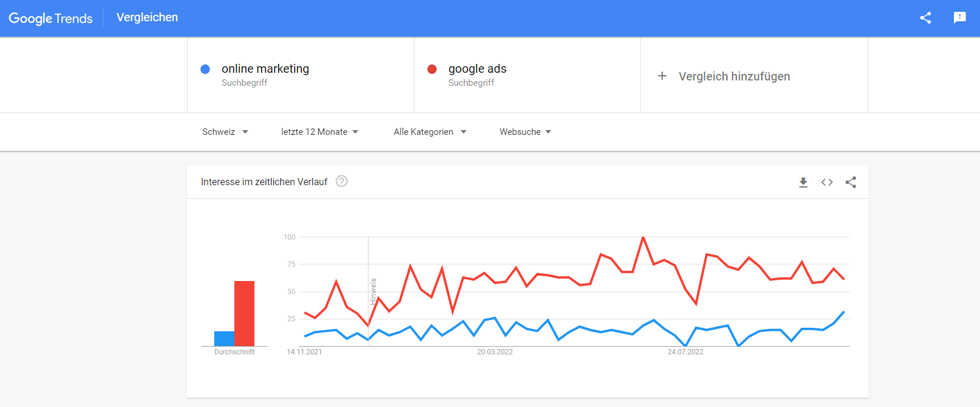
Task: Click the Hinweis marker line on the chart
Action: [x=369, y=291]
